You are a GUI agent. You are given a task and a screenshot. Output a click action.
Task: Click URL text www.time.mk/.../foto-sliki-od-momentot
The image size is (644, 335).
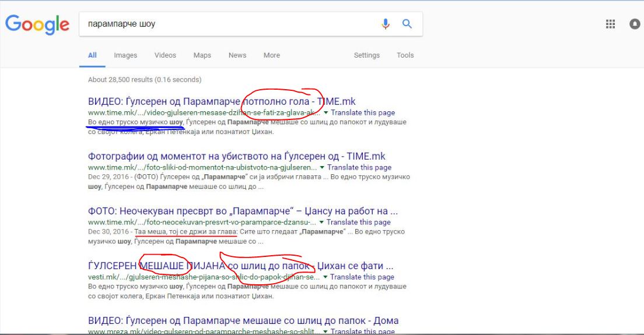202,167
